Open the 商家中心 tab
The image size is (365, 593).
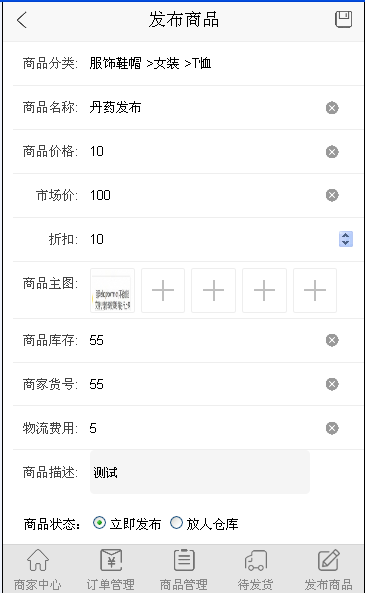point(37,570)
